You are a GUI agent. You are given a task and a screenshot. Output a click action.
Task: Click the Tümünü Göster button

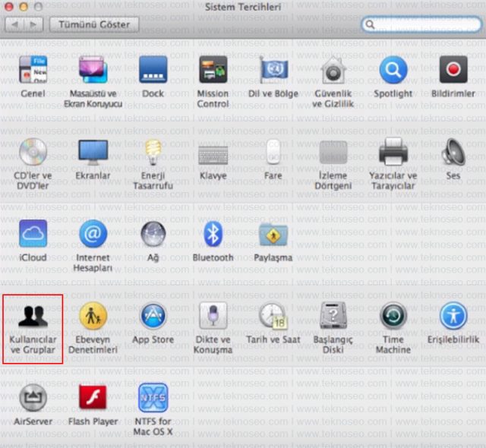pos(94,24)
